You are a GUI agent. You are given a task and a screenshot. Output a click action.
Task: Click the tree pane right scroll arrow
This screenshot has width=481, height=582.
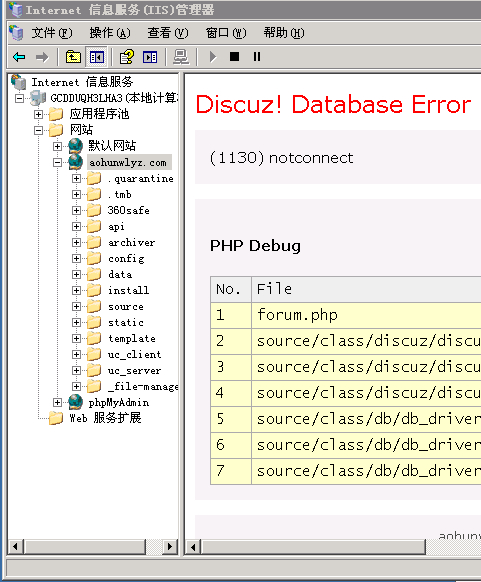tap(170, 546)
